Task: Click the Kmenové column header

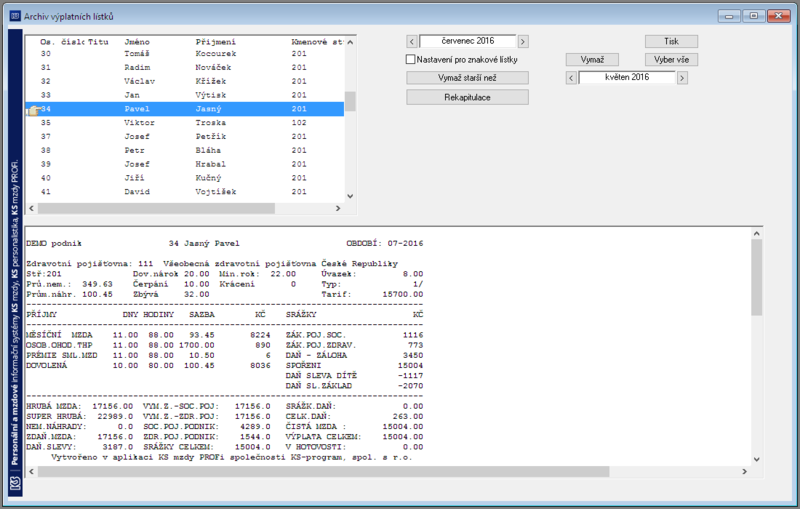Action: coord(317,42)
